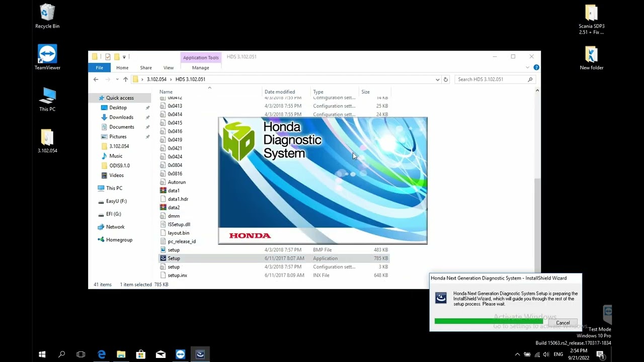
Task: Click 3.102.054 in the address breadcrumb
Action: [156, 79]
